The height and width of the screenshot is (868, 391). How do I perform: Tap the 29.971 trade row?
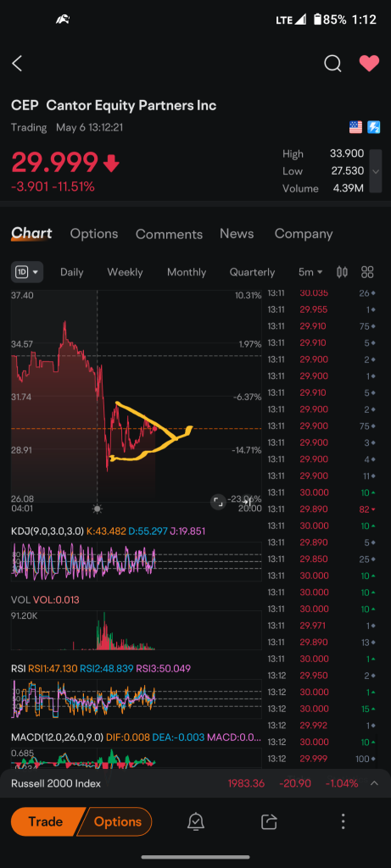coord(321,626)
